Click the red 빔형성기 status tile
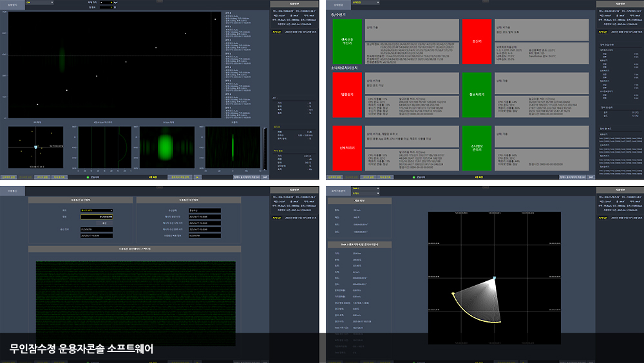This screenshot has width=644, height=363. (347, 95)
